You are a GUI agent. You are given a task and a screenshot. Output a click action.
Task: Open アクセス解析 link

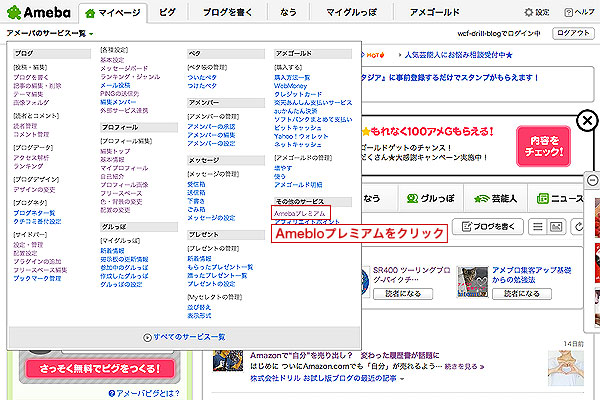31,158
